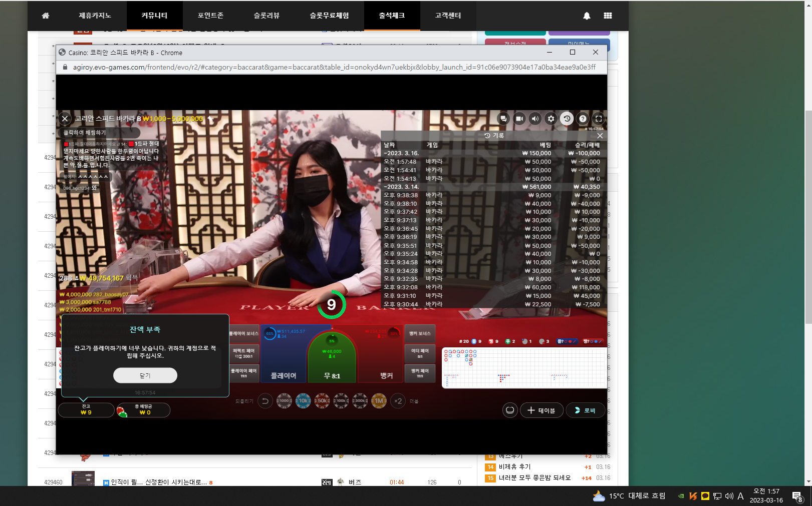Click the home icon in website navbar
This screenshot has width=812, height=506.
[46, 16]
